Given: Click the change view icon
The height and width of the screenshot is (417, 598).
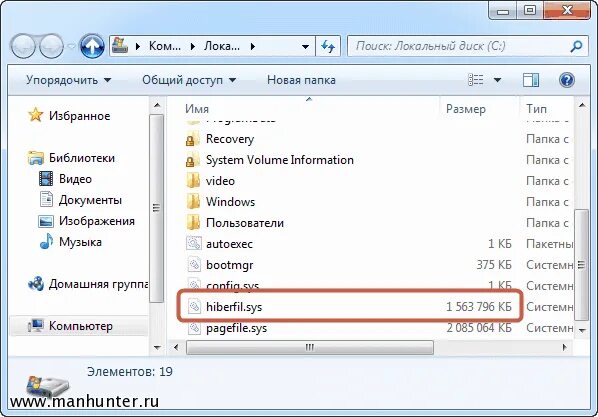Looking at the screenshot, I should (x=476, y=80).
